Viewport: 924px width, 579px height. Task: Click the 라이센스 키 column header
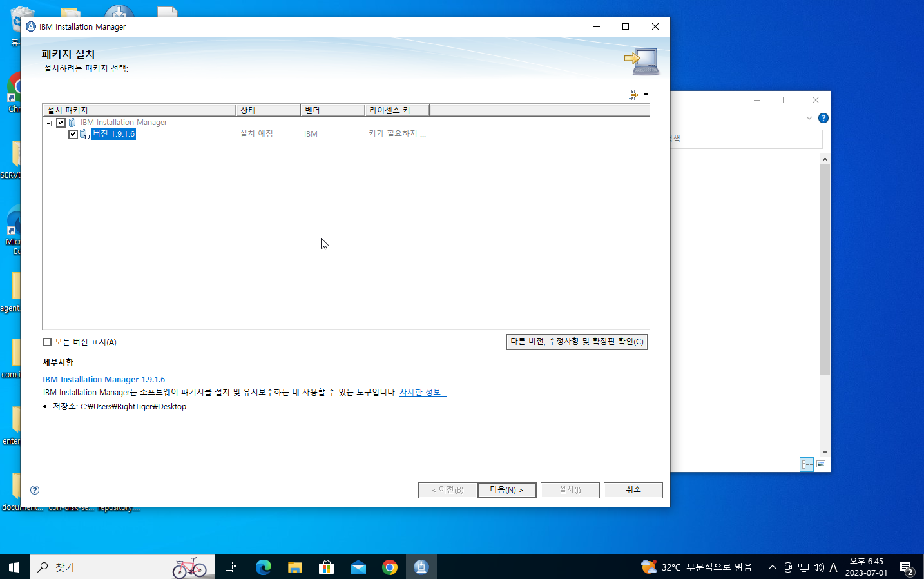(x=397, y=110)
